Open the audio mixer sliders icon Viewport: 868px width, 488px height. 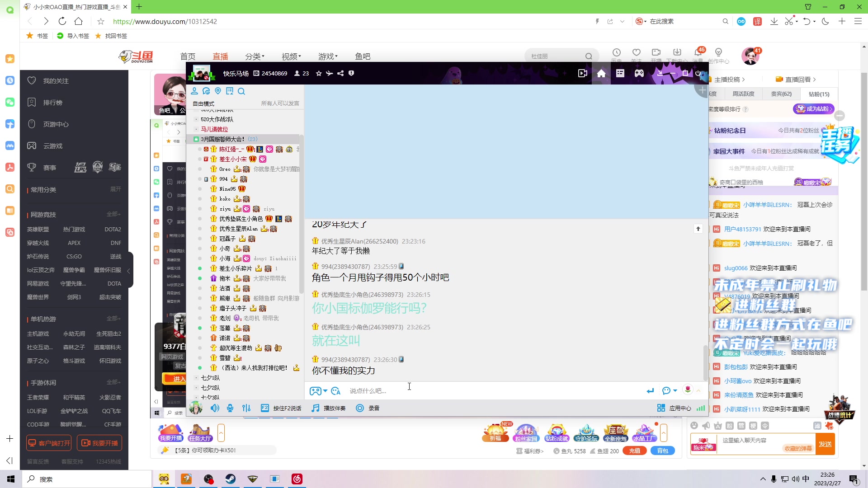coord(246,408)
